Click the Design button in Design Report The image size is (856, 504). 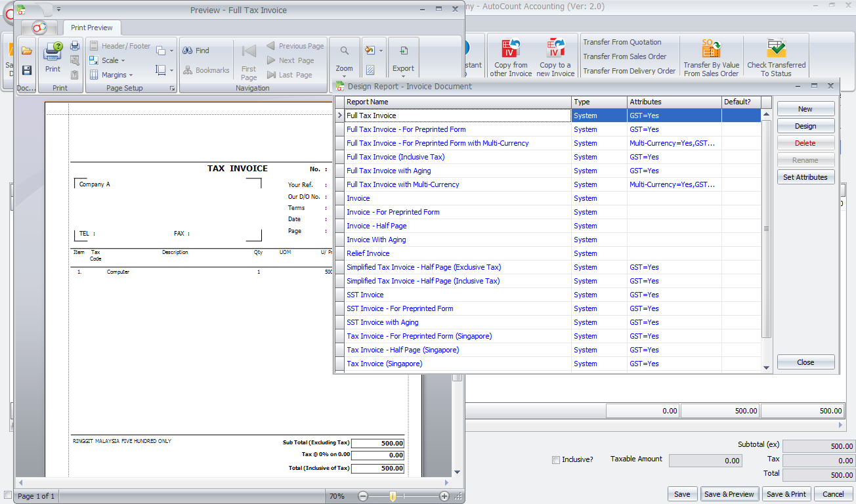(805, 126)
